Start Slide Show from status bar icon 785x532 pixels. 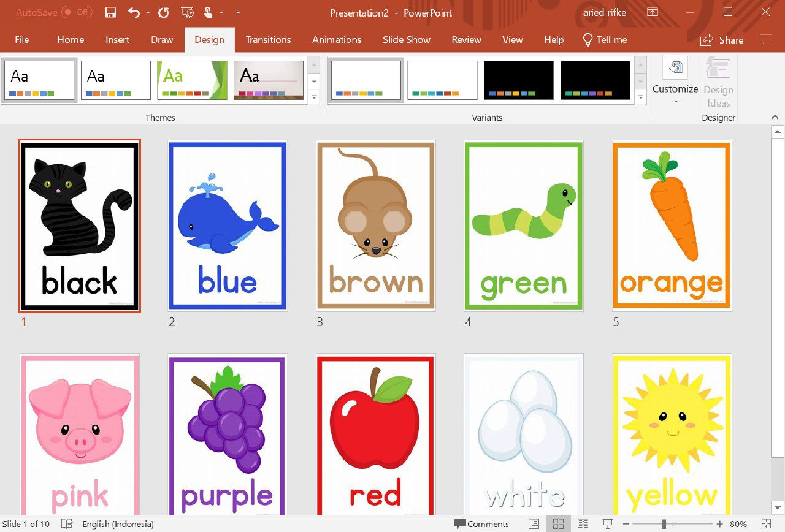(607, 524)
